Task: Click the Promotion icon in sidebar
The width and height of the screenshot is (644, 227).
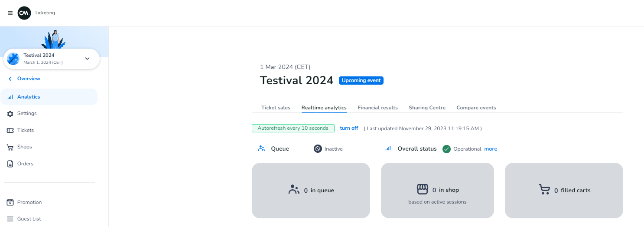Action: (x=10, y=202)
